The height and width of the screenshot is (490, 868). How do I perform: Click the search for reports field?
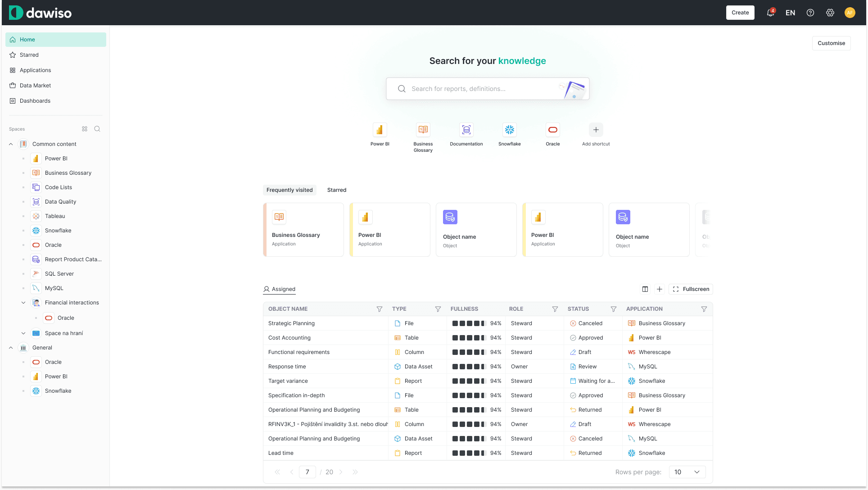tap(488, 89)
